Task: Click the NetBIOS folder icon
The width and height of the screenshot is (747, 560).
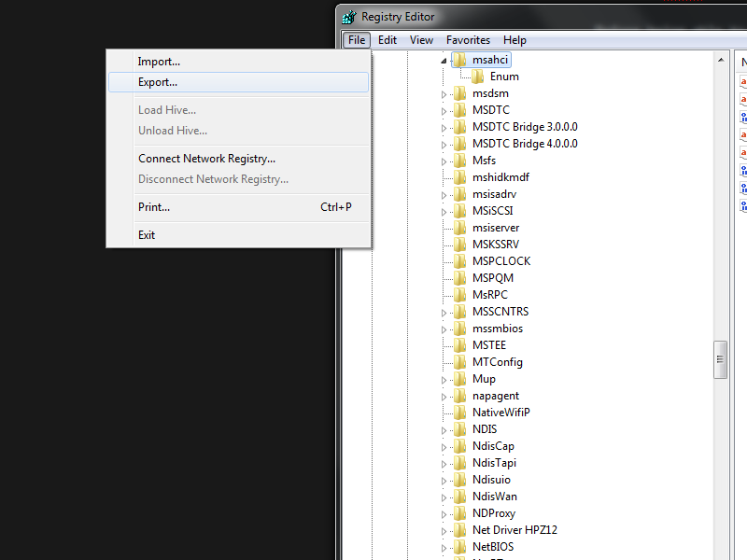Action: [x=459, y=547]
